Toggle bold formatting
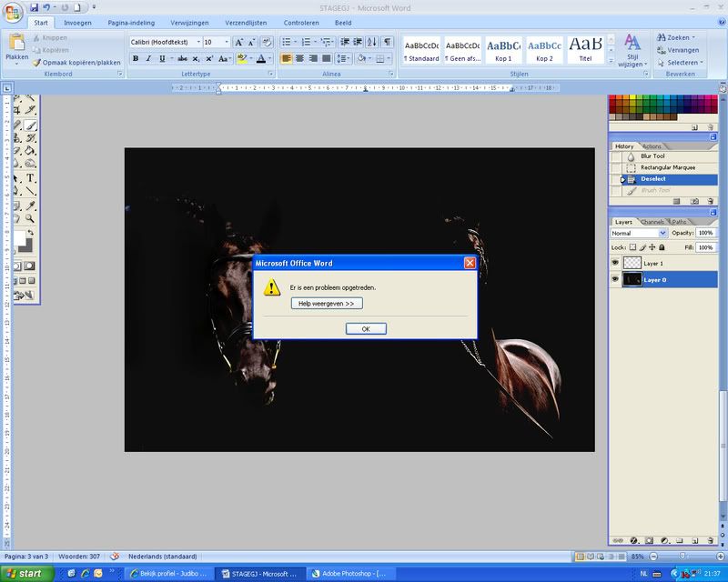Image resolution: width=728 pixels, height=582 pixels. [136, 58]
